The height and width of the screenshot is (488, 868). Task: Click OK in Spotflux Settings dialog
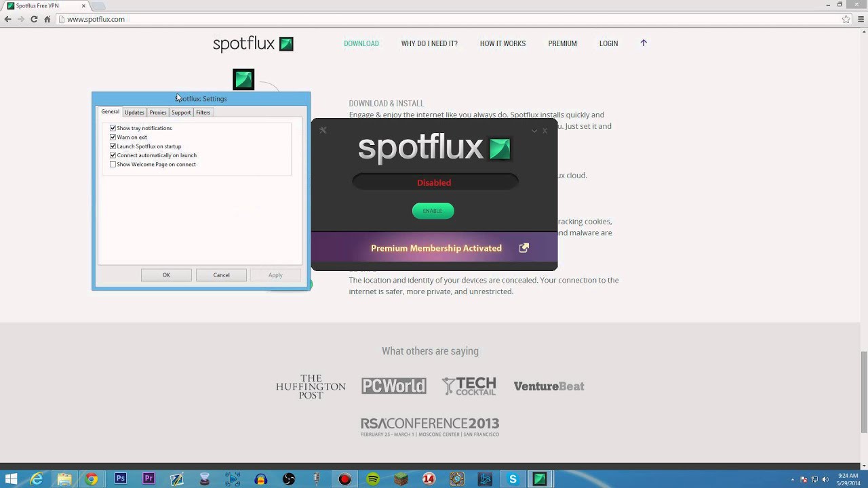(166, 275)
